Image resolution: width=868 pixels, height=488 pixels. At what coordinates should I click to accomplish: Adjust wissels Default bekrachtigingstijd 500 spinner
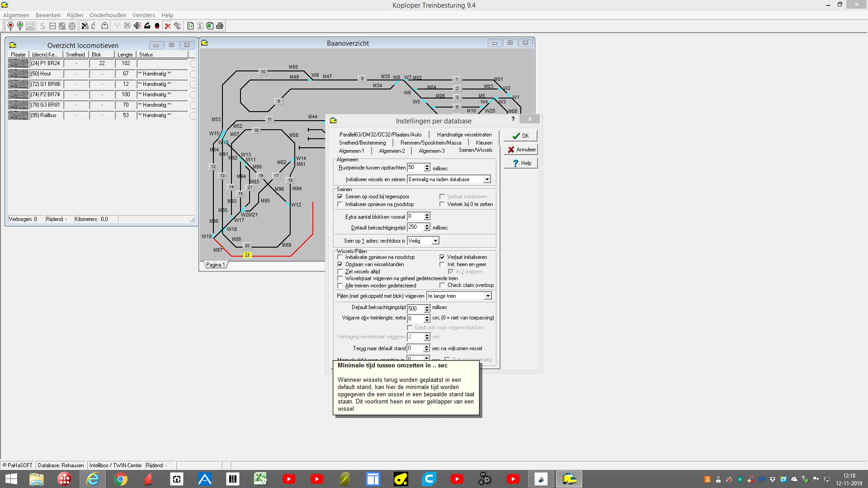point(427,309)
